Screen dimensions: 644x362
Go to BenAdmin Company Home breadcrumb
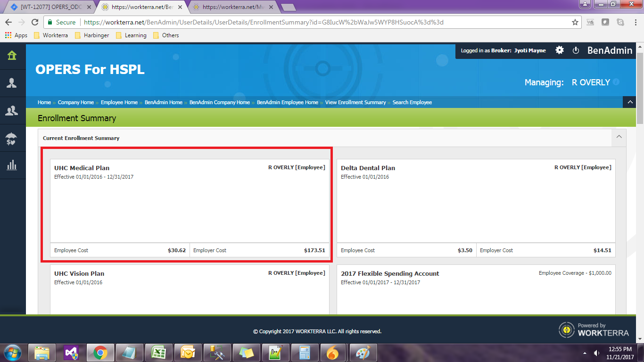219,102
